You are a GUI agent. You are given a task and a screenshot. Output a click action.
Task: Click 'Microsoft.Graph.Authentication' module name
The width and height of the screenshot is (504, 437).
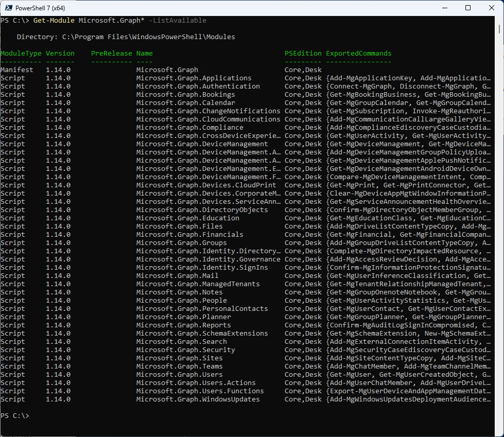(x=198, y=86)
